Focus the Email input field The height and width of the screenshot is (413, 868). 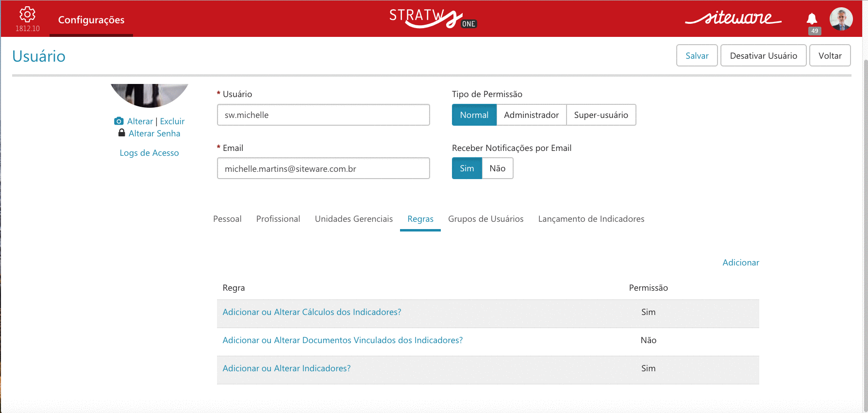click(x=323, y=168)
